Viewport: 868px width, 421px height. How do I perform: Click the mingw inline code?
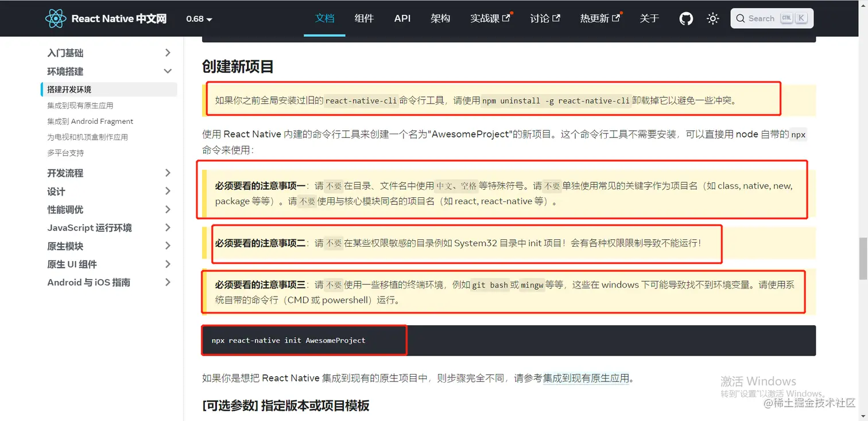click(x=532, y=284)
